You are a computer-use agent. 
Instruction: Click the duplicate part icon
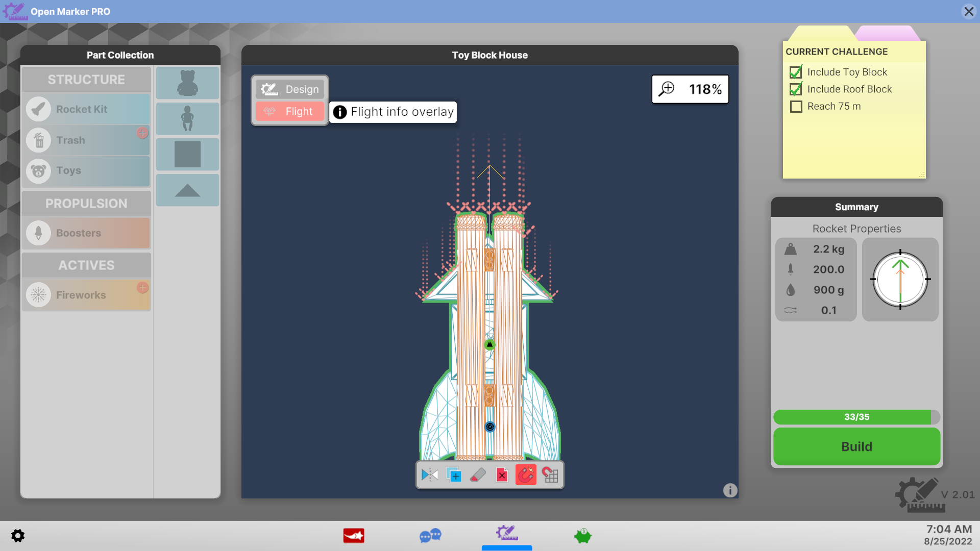pyautogui.click(x=454, y=475)
